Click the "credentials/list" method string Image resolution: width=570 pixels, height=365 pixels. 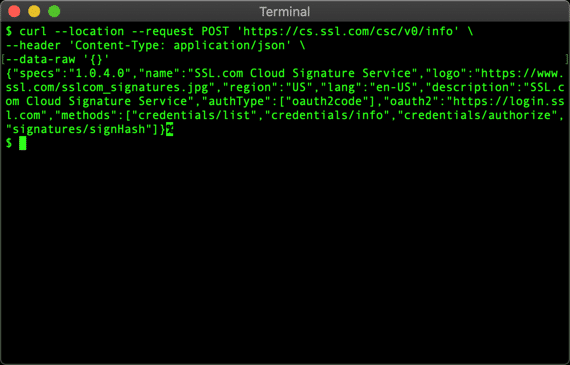[194, 115]
